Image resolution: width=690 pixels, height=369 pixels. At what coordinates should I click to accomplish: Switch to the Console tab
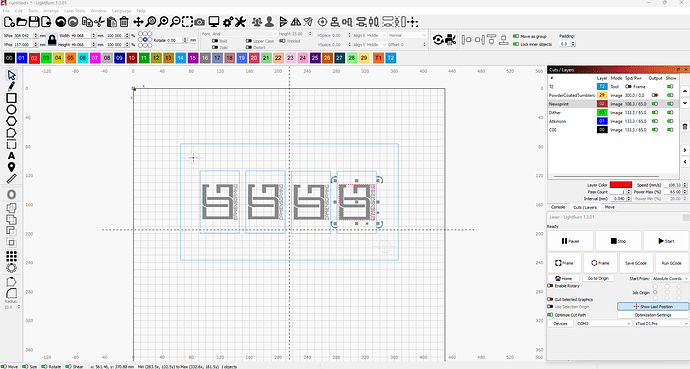558,207
